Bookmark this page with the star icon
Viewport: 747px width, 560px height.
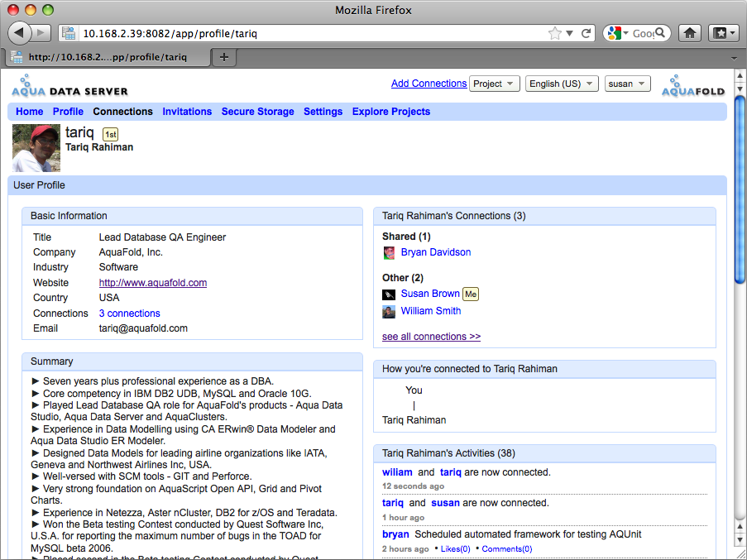pos(554,33)
